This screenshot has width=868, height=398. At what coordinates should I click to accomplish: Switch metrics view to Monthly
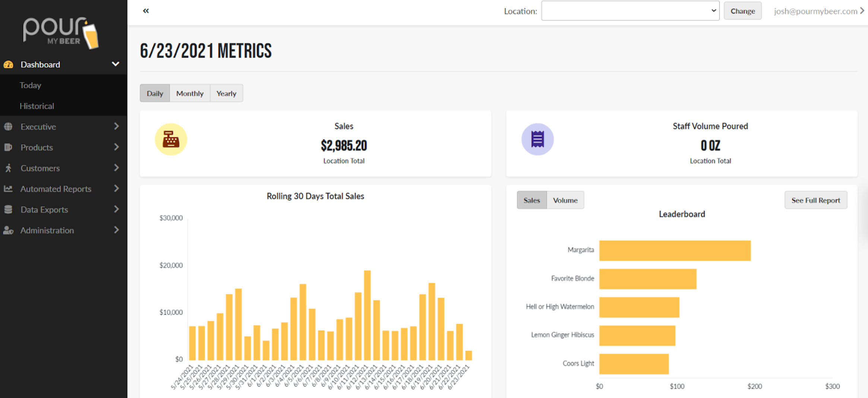click(x=190, y=93)
